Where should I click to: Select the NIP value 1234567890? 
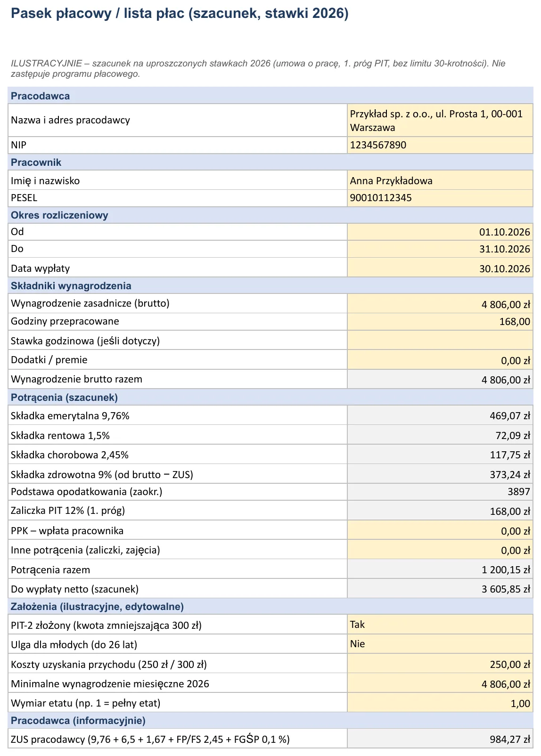point(440,145)
